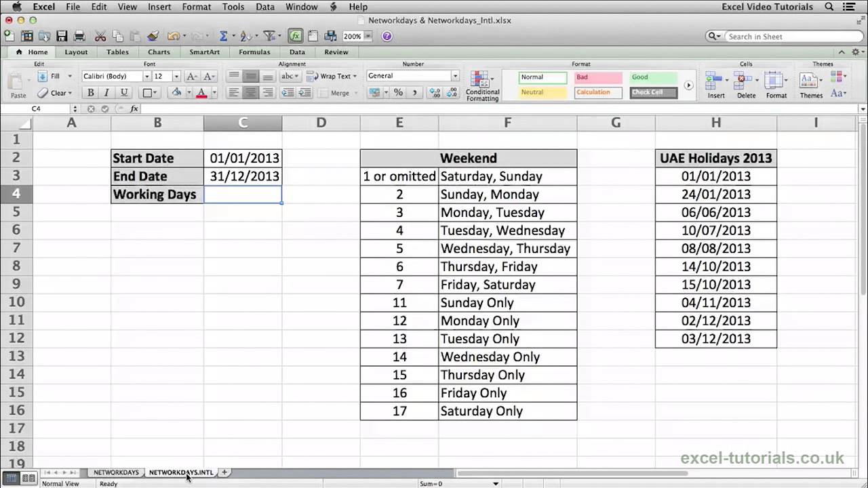Select column F header
The image size is (868, 488).
click(508, 123)
